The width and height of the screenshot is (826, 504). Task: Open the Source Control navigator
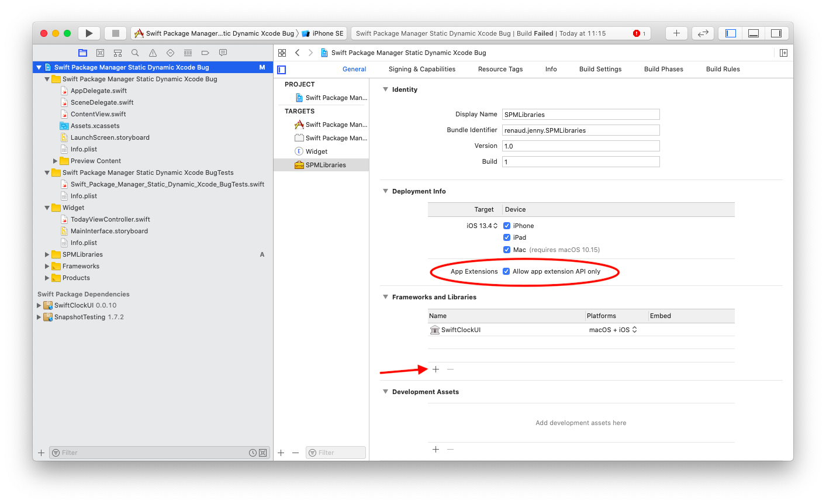click(x=100, y=53)
